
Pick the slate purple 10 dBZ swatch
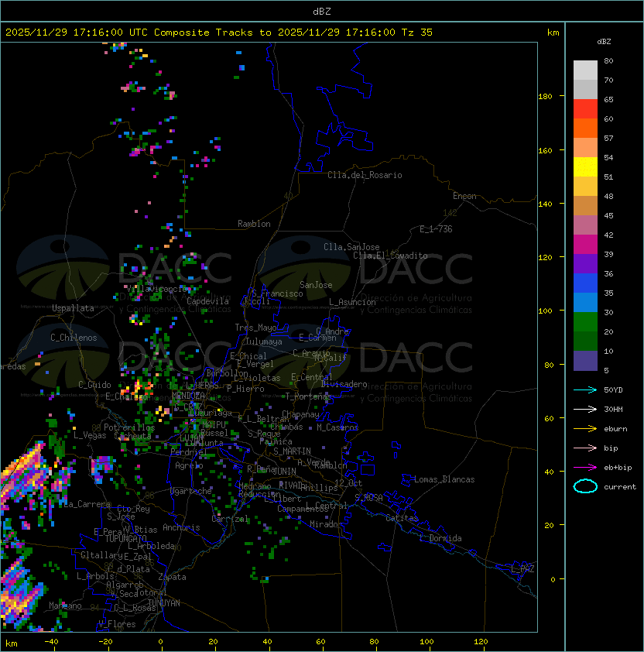click(585, 361)
